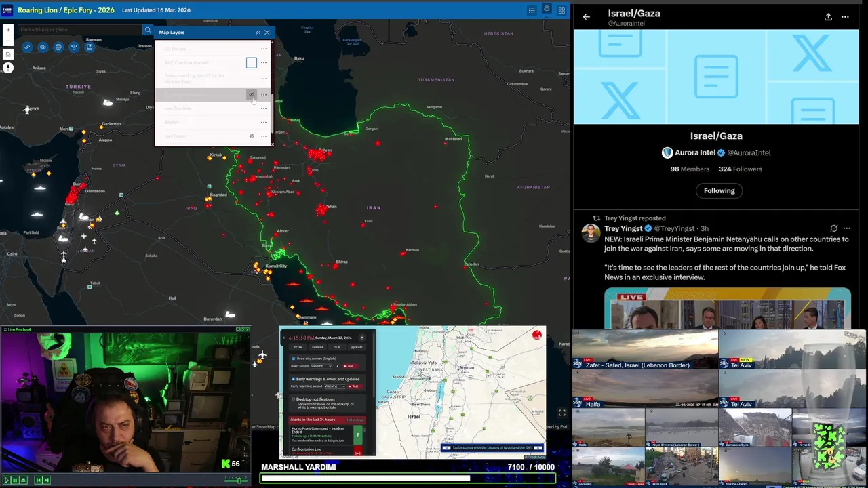
Task: Play the Live Feed player
Action: click(x=6, y=480)
